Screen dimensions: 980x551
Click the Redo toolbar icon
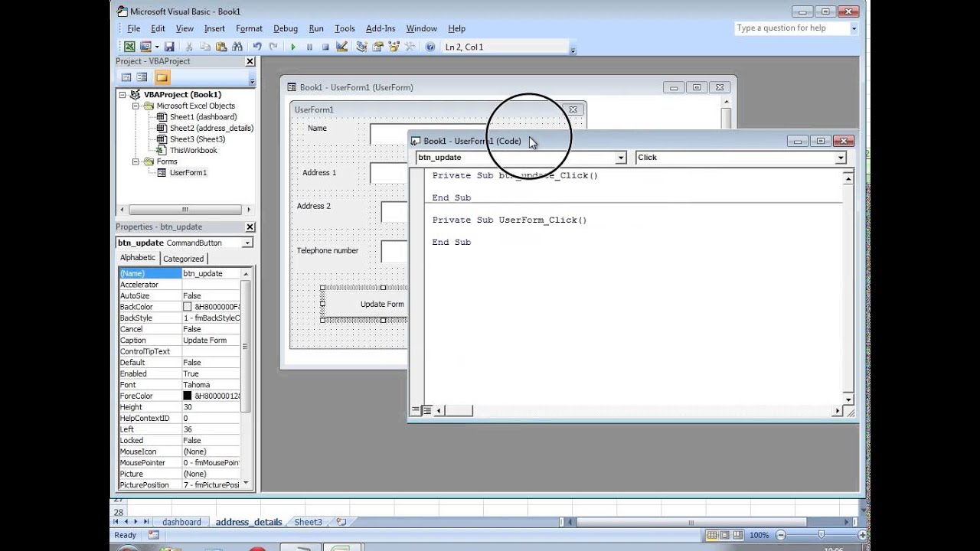[273, 47]
